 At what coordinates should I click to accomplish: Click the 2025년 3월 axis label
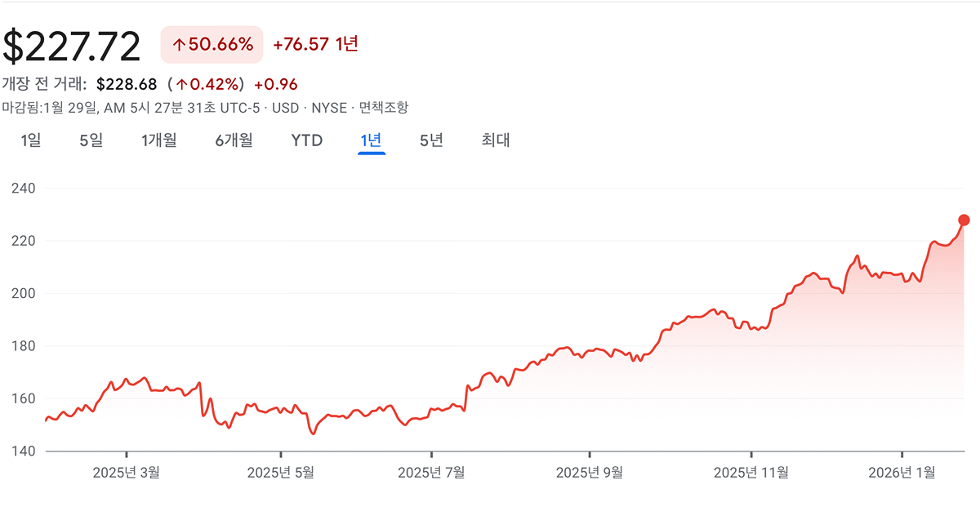(x=127, y=472)
